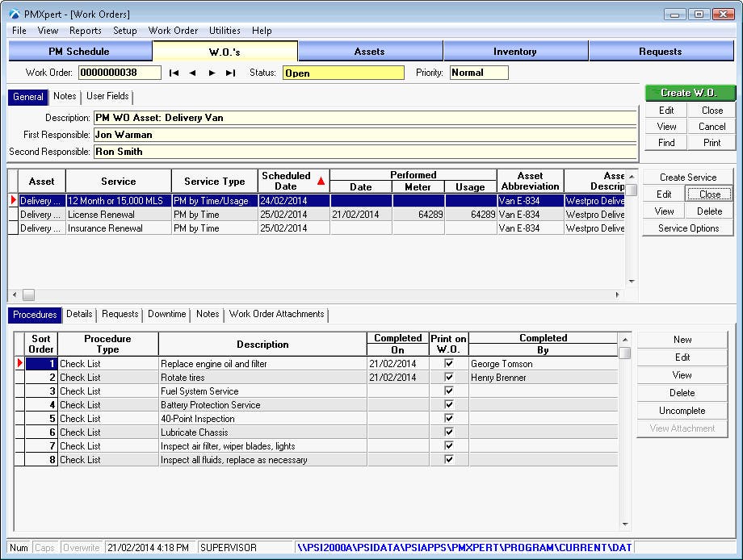Open the User Fields tab
Viewport: 743px width, 560px height.
point(107,96)
